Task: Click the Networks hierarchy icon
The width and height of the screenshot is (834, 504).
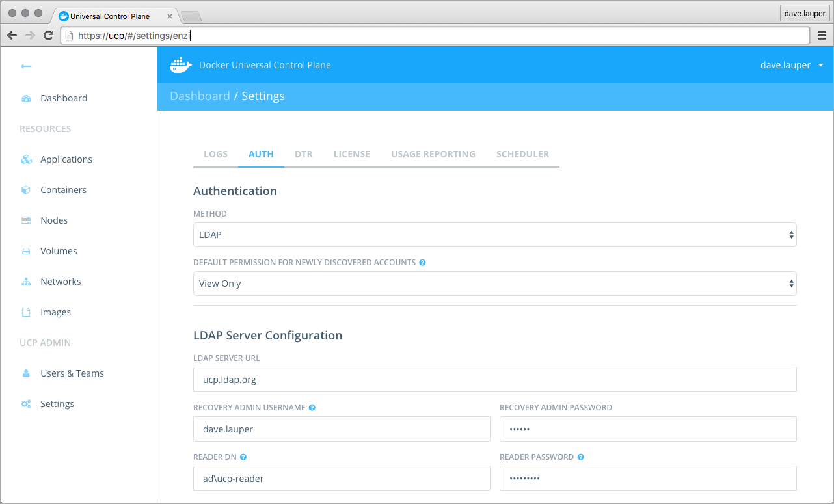Action: coord(26,282)
